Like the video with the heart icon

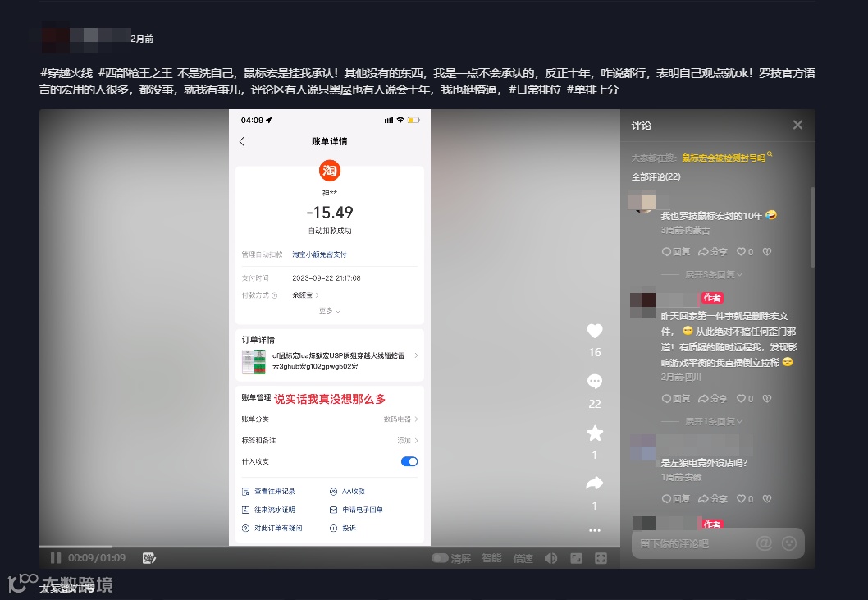click(x=595, y=331)
